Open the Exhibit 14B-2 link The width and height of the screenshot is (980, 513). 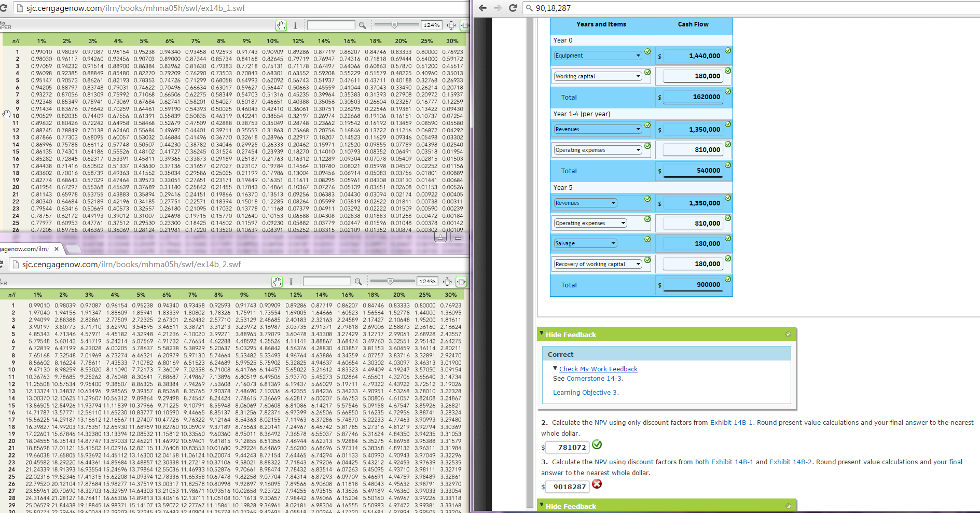click(x=791, y=462)
